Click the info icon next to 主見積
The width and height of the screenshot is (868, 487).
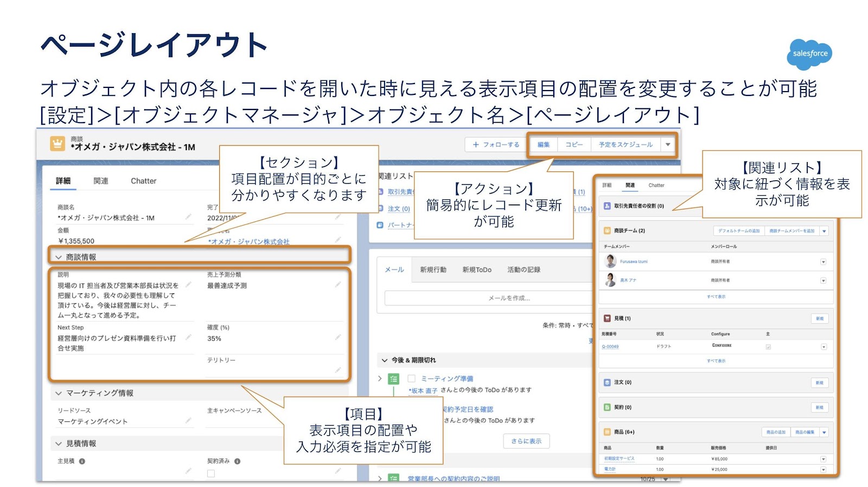82,462
